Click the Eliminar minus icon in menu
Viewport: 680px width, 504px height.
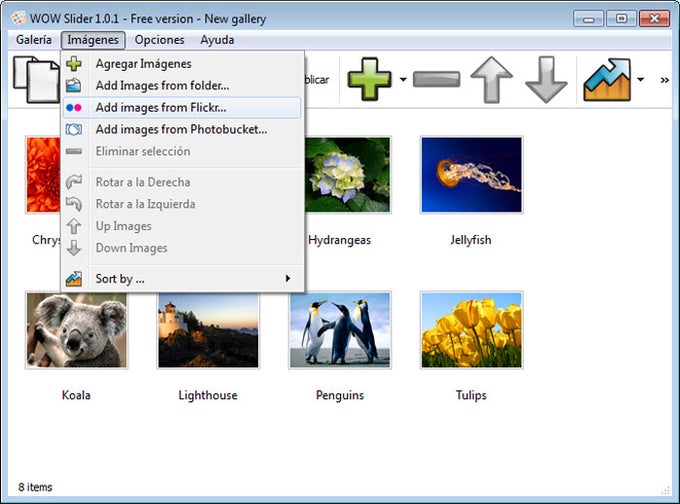click(x=74, y=151)
